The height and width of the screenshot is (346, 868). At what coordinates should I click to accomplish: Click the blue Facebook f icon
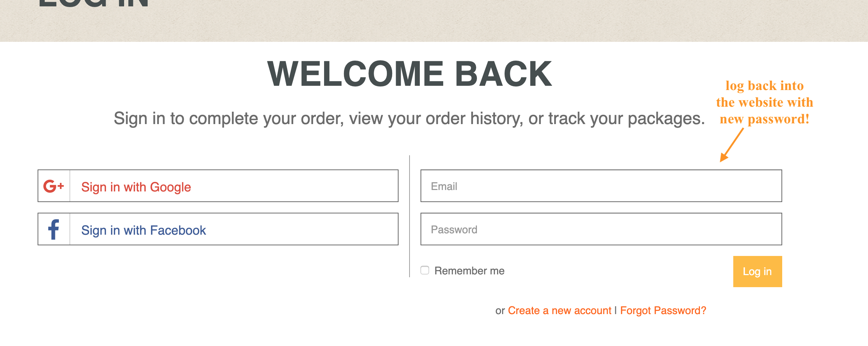pyautogui.click(x=54, y=229)
